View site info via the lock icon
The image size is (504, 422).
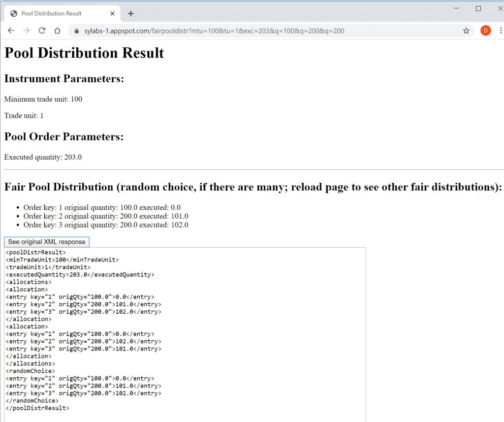(x=76, y=31)
